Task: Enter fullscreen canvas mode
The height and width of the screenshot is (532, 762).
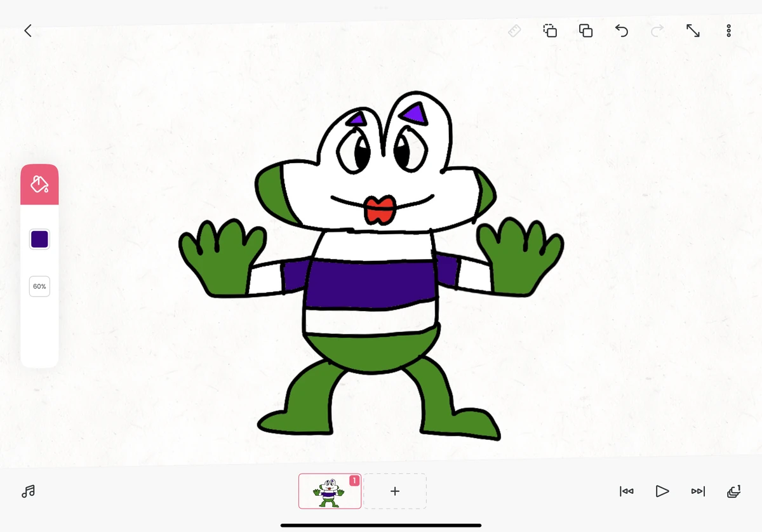Action: click(693, 30)
